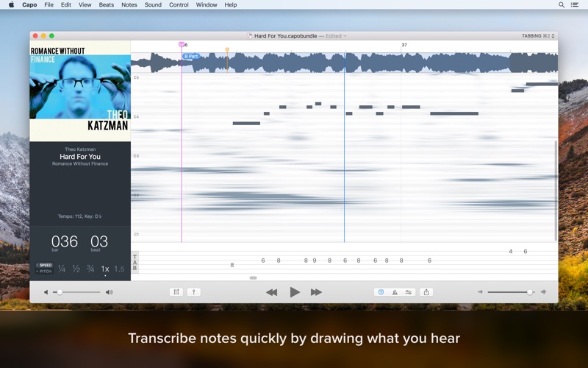Open the Apple menu
The image size is (588, 368).
[x=11, y=4]
